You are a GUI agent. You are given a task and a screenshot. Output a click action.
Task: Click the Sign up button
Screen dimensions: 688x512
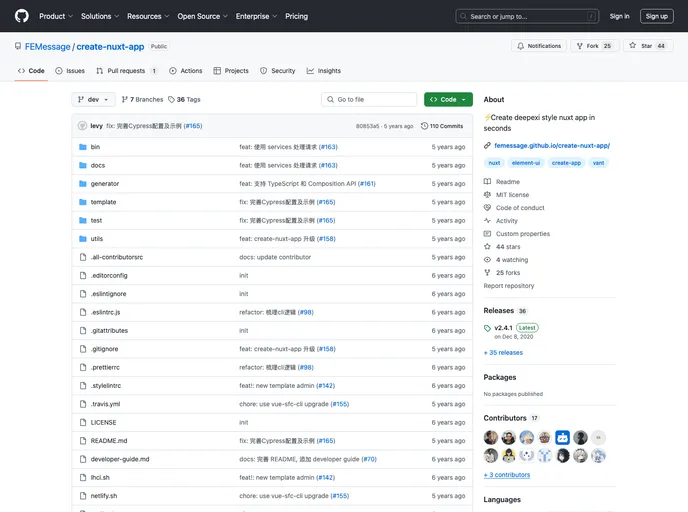click(x=656, y=16)
